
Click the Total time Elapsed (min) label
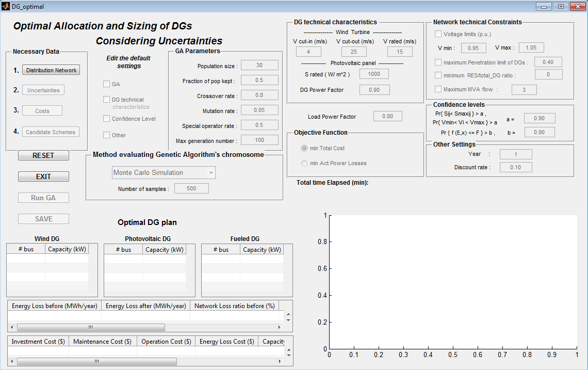[x=333, y=183]
